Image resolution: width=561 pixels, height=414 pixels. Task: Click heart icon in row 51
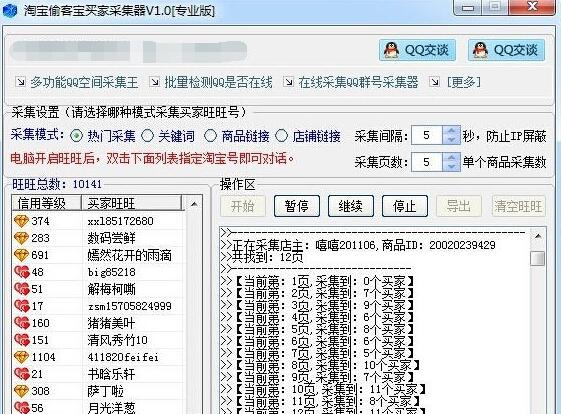coord(21,289)
